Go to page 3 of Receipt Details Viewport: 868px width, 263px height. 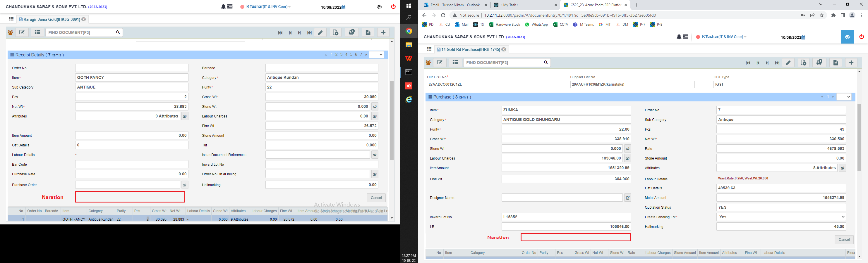(341, 54)
